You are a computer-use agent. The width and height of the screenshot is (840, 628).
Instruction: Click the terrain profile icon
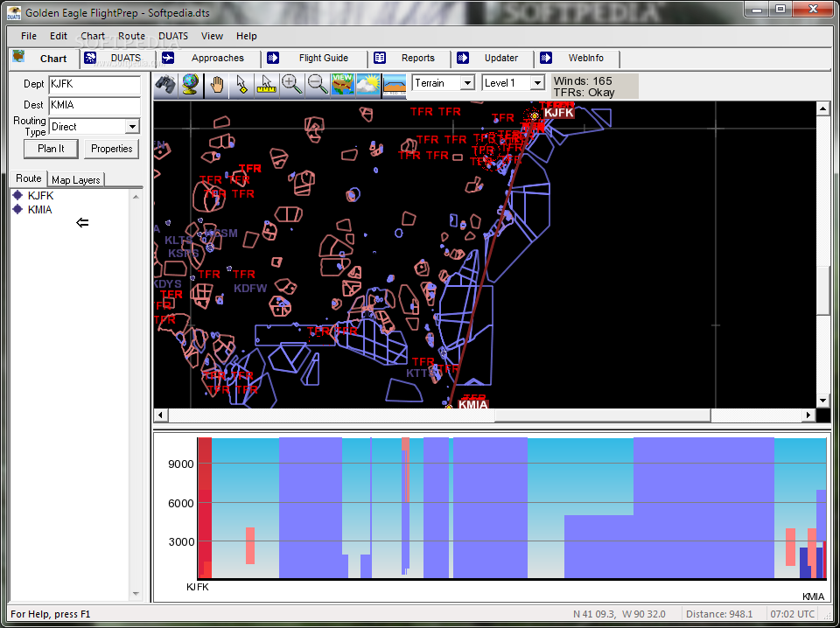(x=394, y=85)
